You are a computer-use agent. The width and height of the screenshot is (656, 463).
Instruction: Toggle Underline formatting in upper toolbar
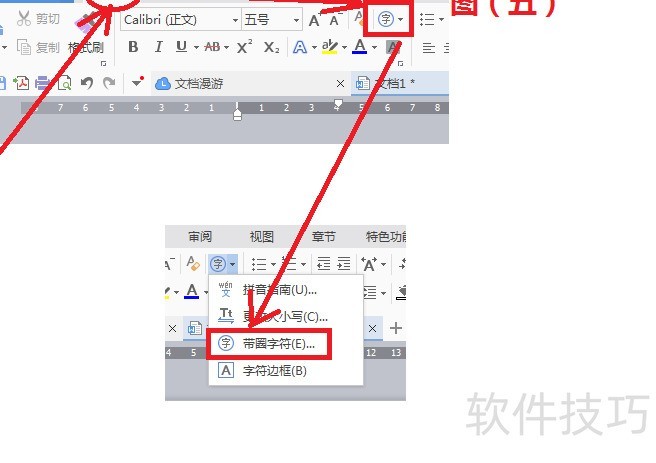tap(181, 47)
